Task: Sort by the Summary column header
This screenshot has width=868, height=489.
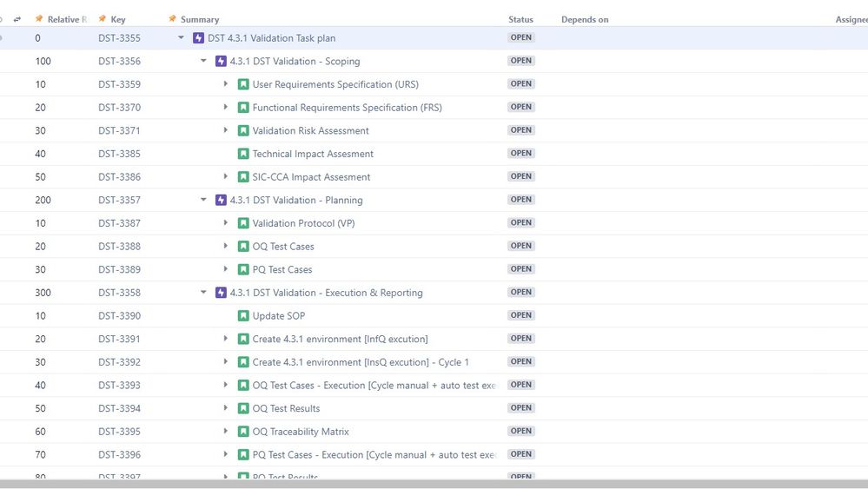Action: point(200,19)
